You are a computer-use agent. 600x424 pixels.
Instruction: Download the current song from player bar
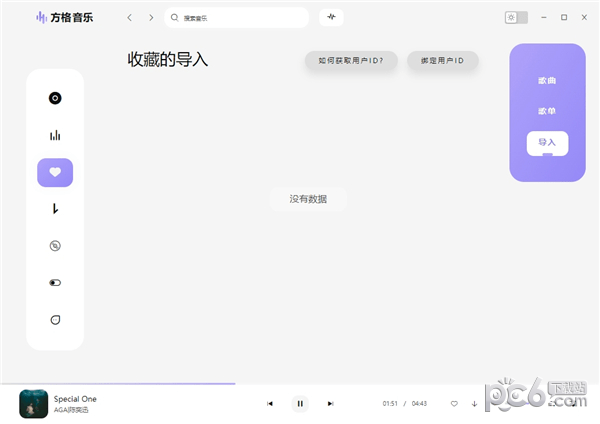click(474, 404)
